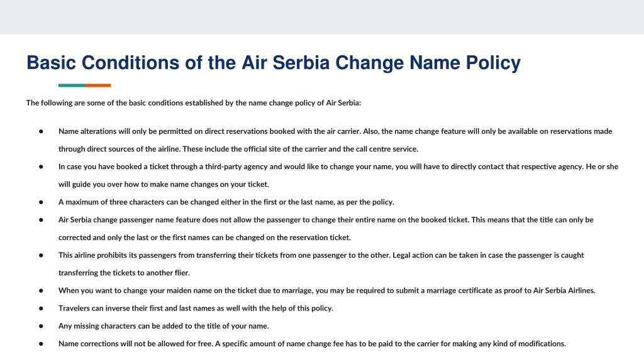Click the bullet dot beside 'Any missing characters'

(x=41, y=326)
